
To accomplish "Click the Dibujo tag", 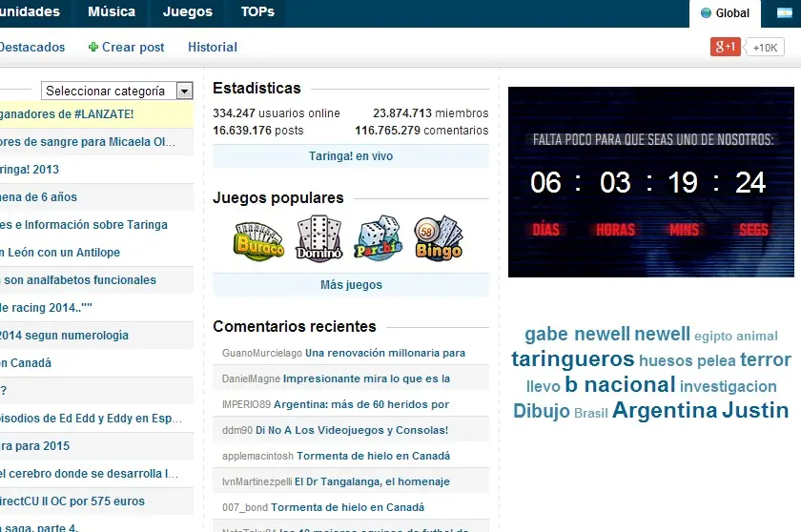I will [x=541, y=411].
